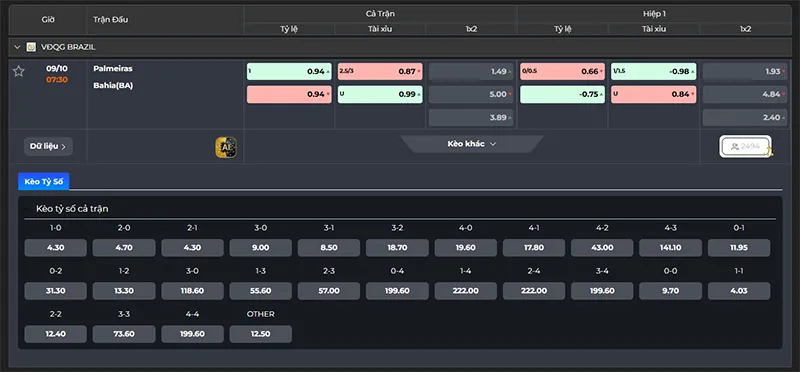Select first-half 1x2 odds 1.93
The height and width of the screenshot is (372, 800).
point(745,71)
